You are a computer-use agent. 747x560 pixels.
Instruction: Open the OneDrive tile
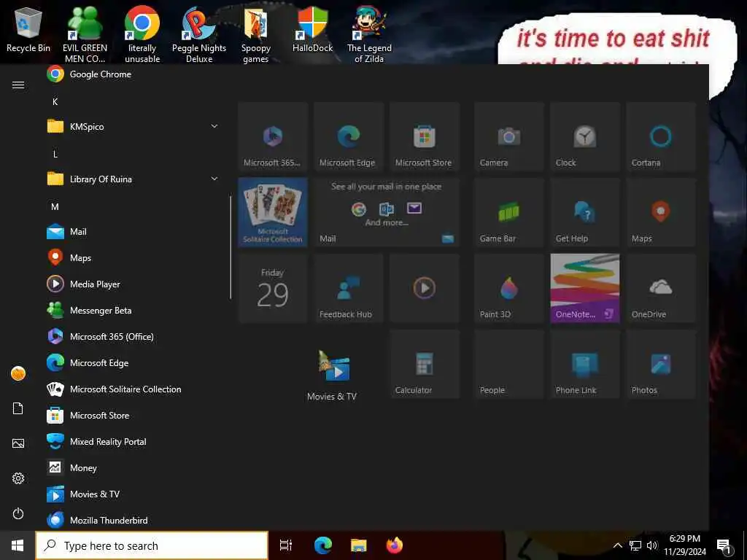point(661,288)
